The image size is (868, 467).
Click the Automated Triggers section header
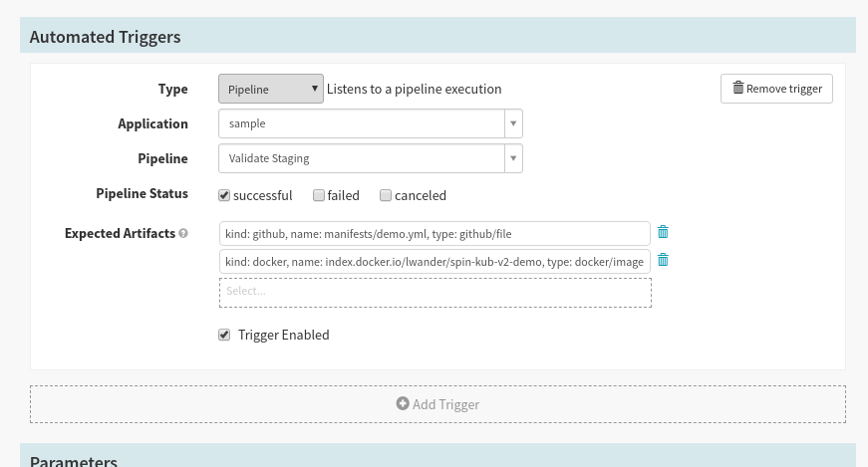point(105,37)
